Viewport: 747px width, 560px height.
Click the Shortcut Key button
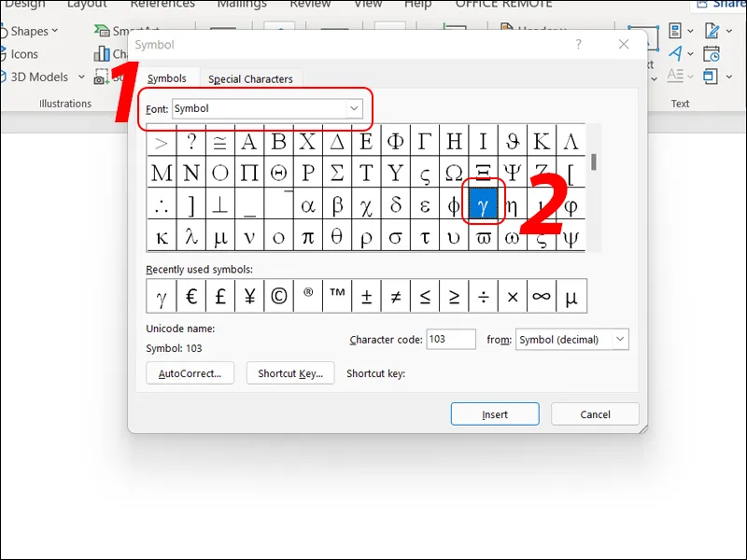pos(290,373)
